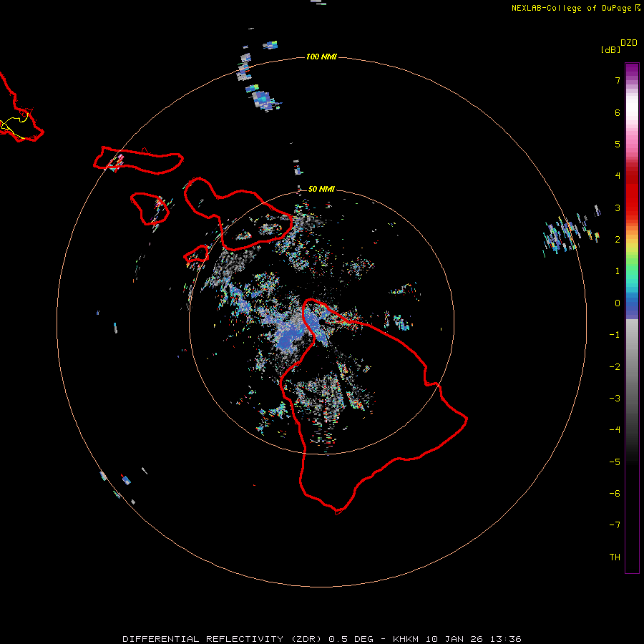
Task: Click the 3 value on the color scale
Action: point(618,208)
